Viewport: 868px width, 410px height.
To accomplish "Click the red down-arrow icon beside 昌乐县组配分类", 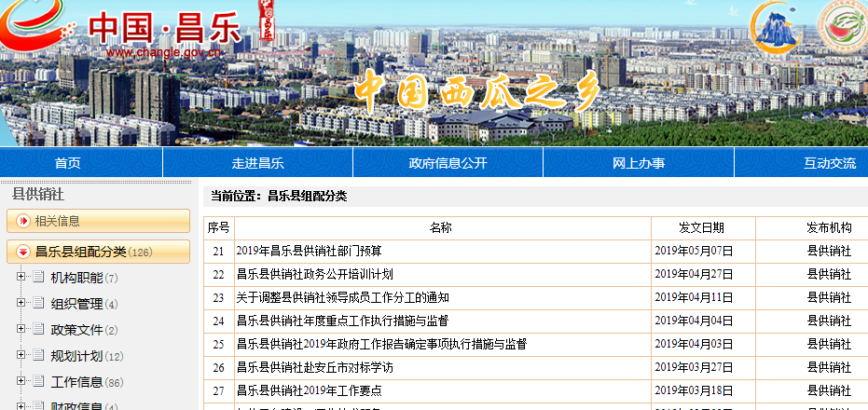I will pyautogui.click(x=22, y=252).
